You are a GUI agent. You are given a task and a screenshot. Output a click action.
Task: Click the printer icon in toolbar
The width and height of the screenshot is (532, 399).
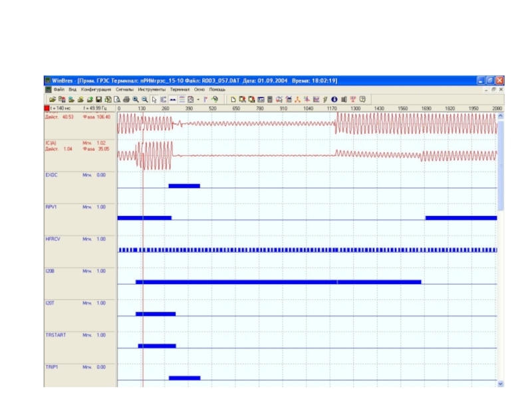(x=126, y=99)
